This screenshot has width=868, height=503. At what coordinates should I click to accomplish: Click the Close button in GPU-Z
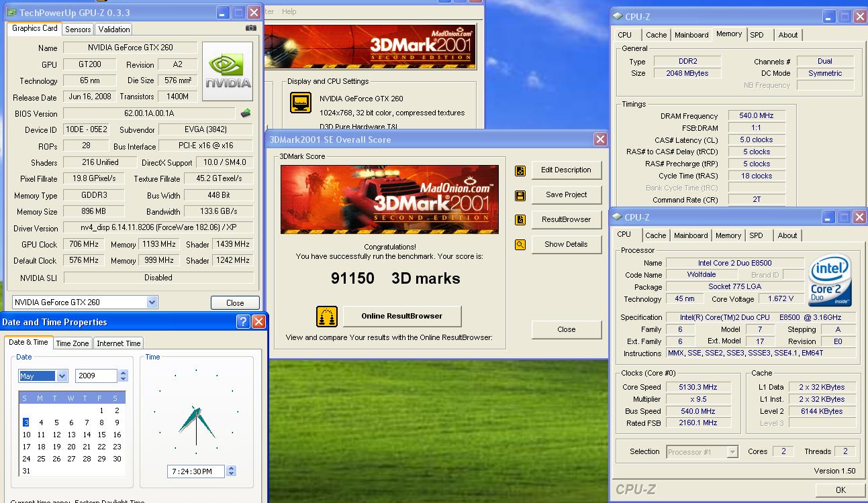[235, 303]
